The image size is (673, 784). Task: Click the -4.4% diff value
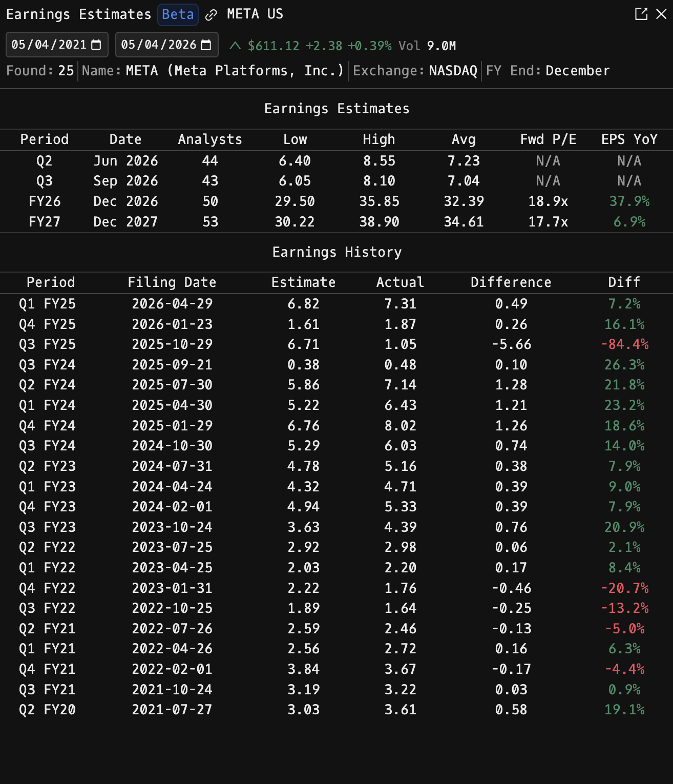click(624, 669)
